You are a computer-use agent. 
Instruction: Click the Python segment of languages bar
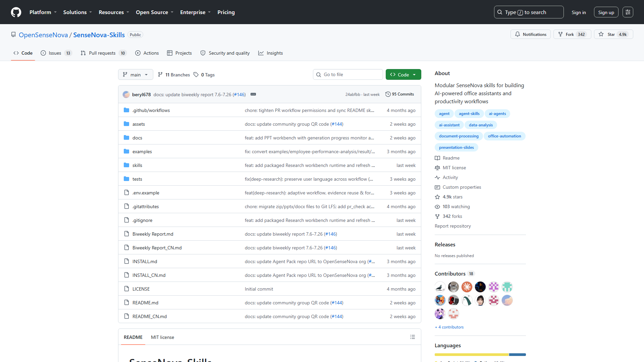518,355
